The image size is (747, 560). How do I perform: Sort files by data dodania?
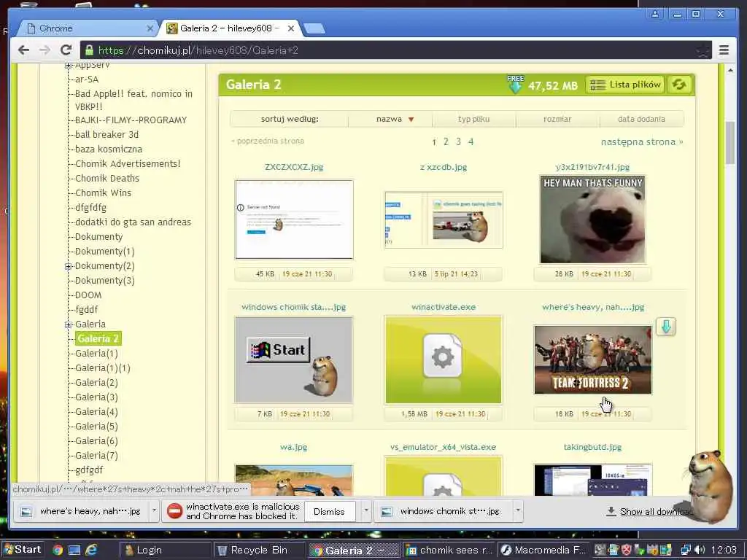click(x=641, y=119)
